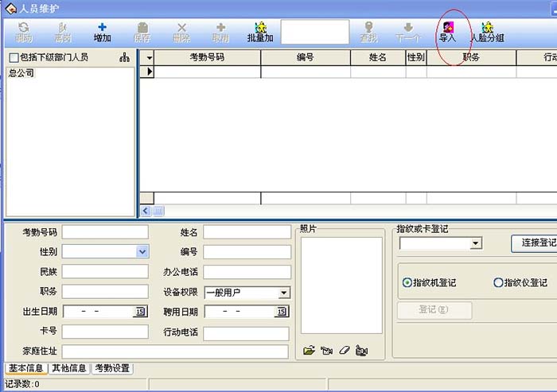This screenshot has height=392, width=557.
Task: Click the grid horizontal scrollbar thumb
Action: pos(158,211)
